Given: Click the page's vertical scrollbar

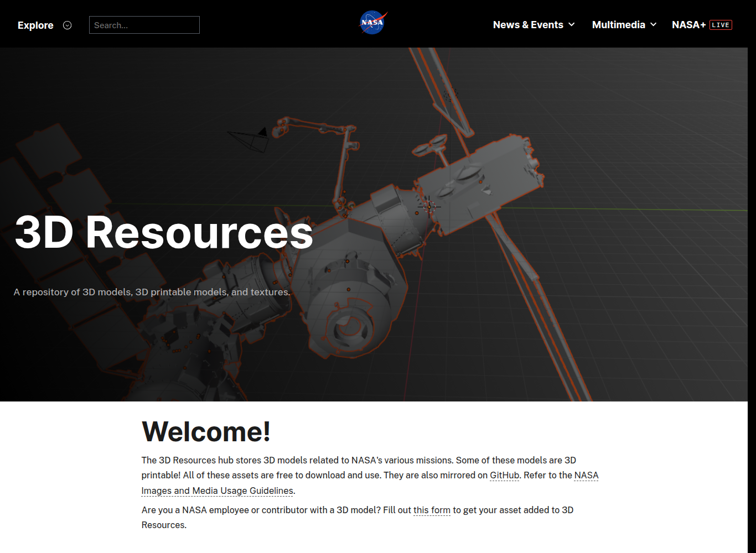Looking at the screenshot, I should [x=752, y=300].
